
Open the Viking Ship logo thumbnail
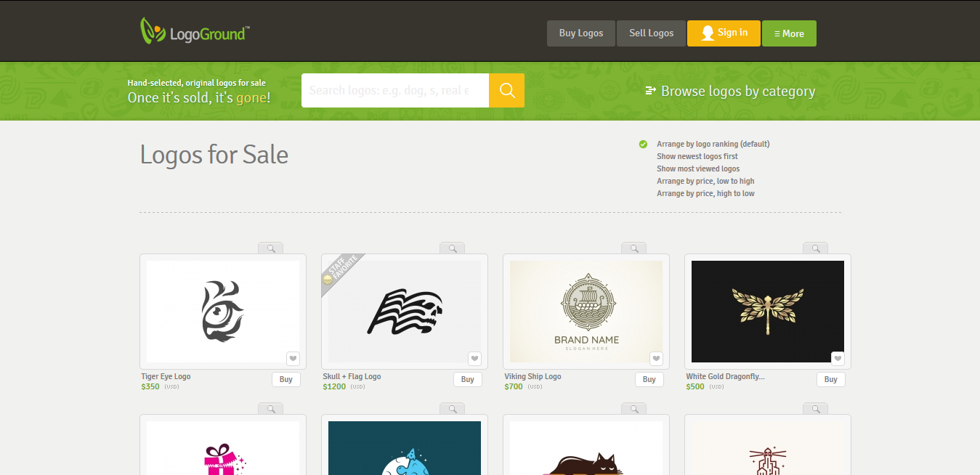tap(586, 312)
